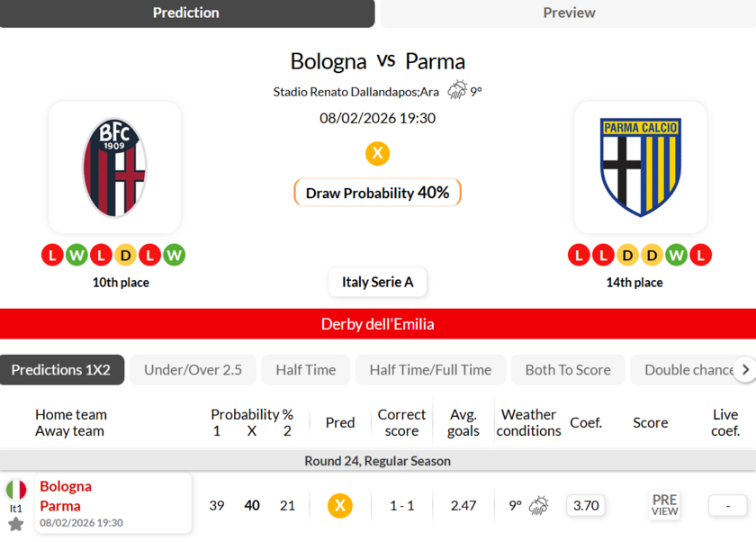
Task: Click the Italy flag icon in match row
Action: click(x=16, y=490)
